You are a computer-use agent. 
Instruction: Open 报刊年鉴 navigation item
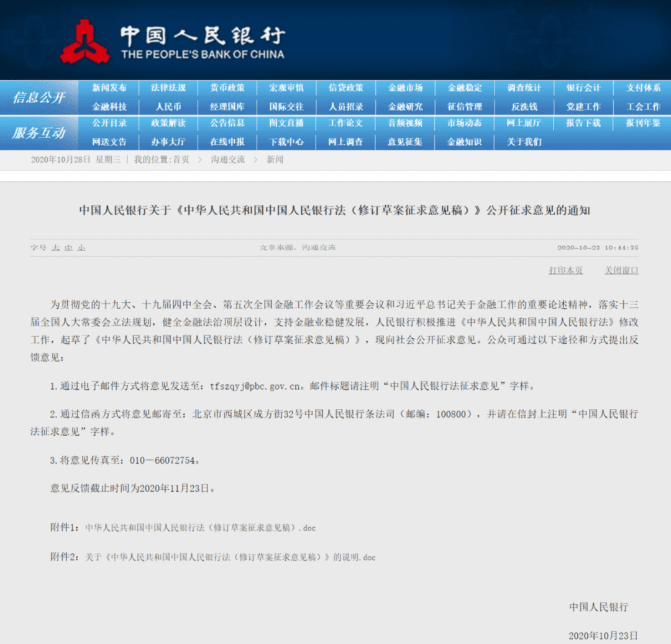pyautogui.click(x=643, y=123)
